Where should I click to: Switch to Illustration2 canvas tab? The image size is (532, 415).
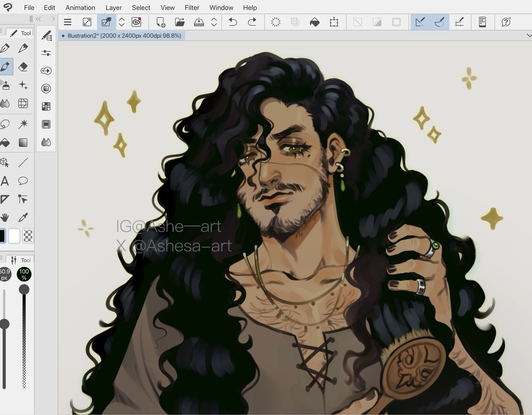point(121,35)
